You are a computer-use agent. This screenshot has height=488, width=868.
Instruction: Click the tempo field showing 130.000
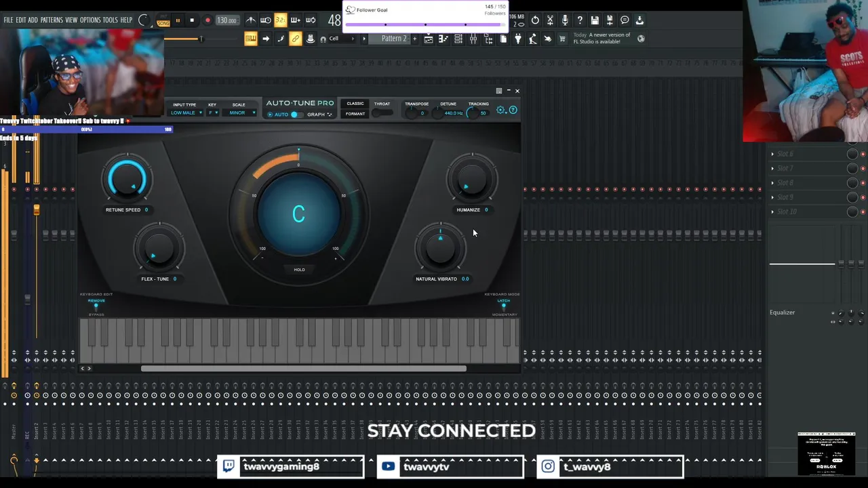pos(226,20)
